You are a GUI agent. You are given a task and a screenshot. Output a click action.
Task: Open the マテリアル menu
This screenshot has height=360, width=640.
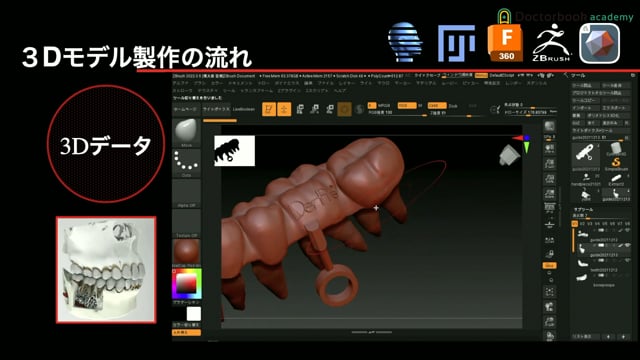tap(426, 83)
